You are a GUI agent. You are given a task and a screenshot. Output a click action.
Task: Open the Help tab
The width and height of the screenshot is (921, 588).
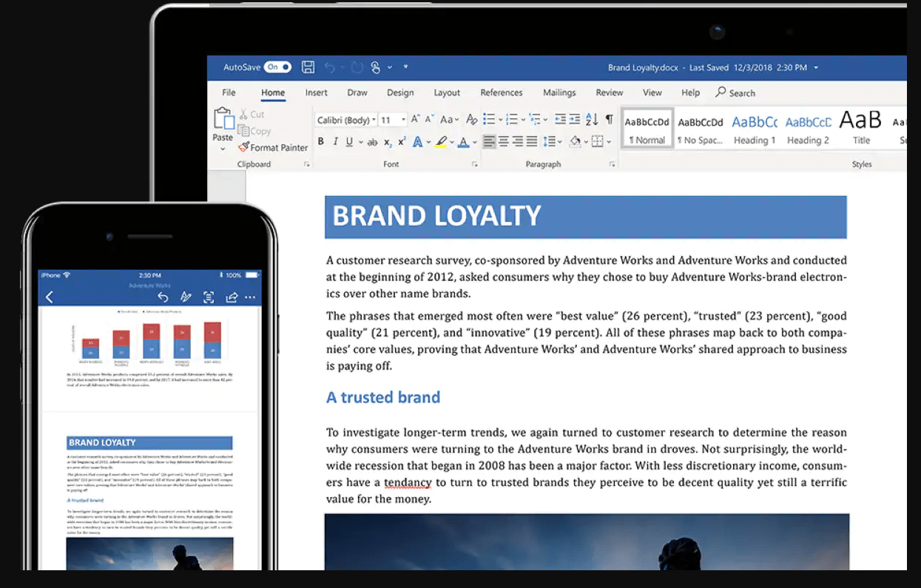tap(691, 92)
